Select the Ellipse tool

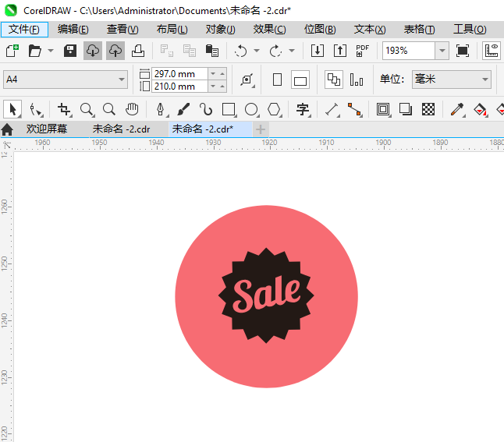(x=251, y=110)
